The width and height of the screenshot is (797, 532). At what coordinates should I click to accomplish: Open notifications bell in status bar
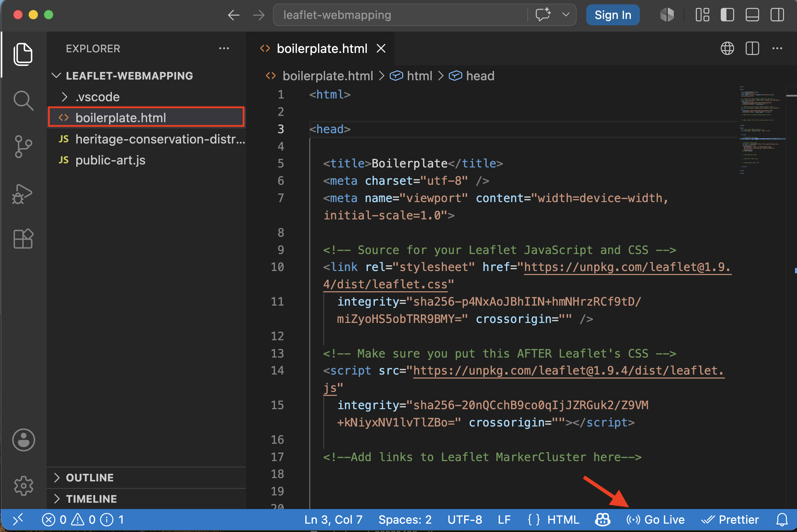[x=782, y=519]
